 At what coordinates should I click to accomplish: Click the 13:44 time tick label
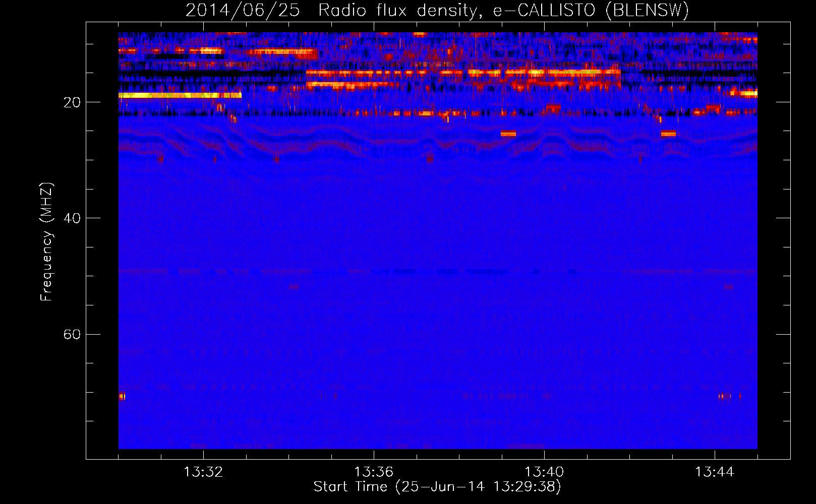pos(715,472)
